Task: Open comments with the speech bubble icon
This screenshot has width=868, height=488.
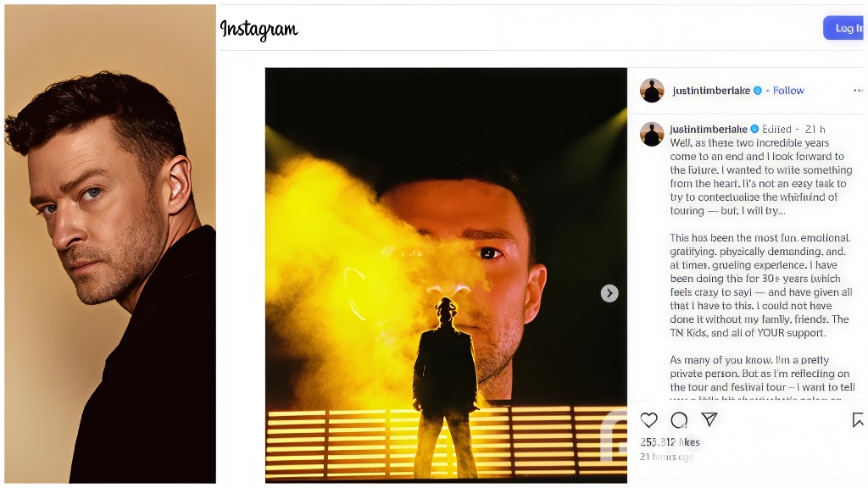Action: [679, 420]
